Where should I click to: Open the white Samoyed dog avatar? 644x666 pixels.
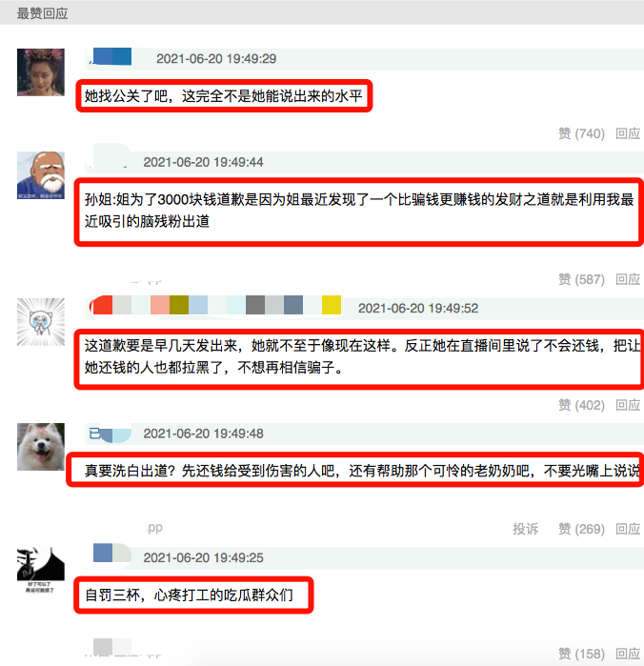tap(41, 447)
